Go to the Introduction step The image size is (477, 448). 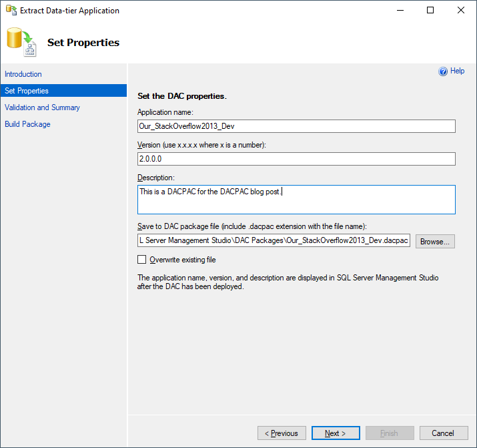[x=23, y=74]
